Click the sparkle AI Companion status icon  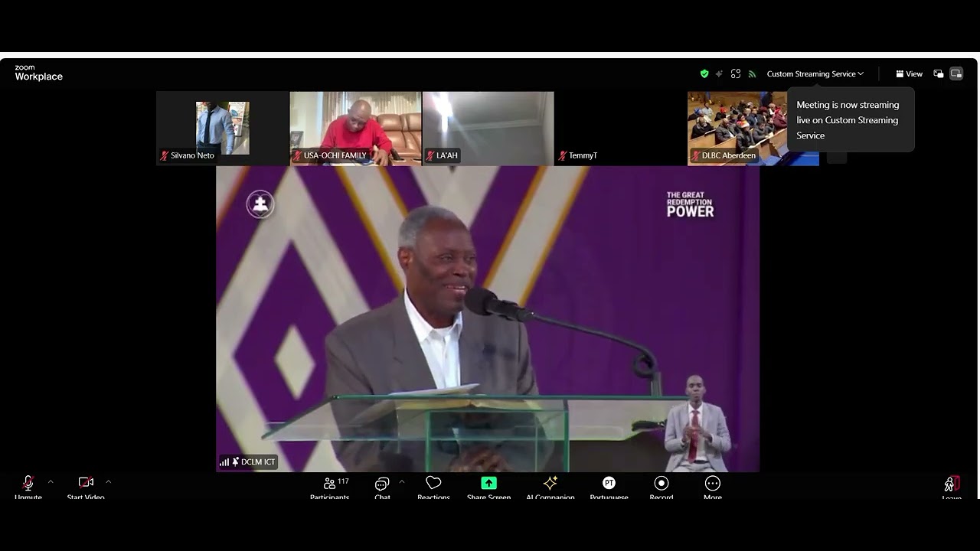(x=719, y=74)
